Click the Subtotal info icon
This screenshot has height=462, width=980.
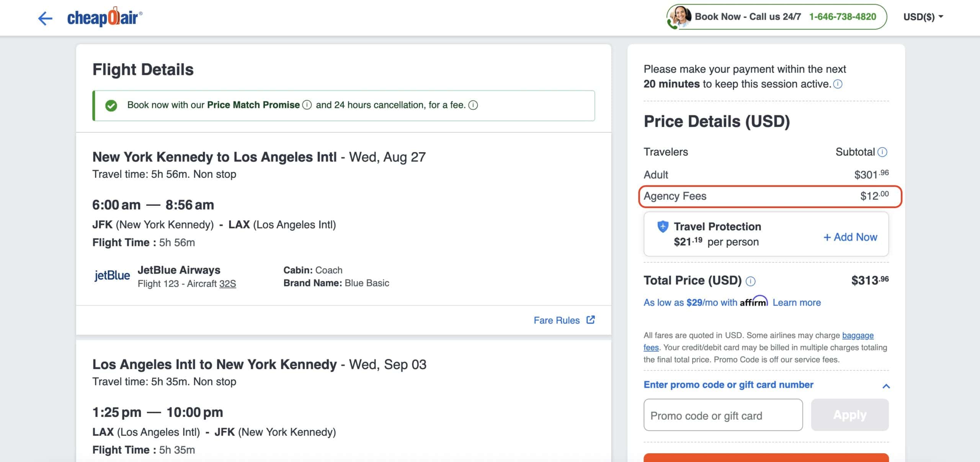tap(882, 152)
